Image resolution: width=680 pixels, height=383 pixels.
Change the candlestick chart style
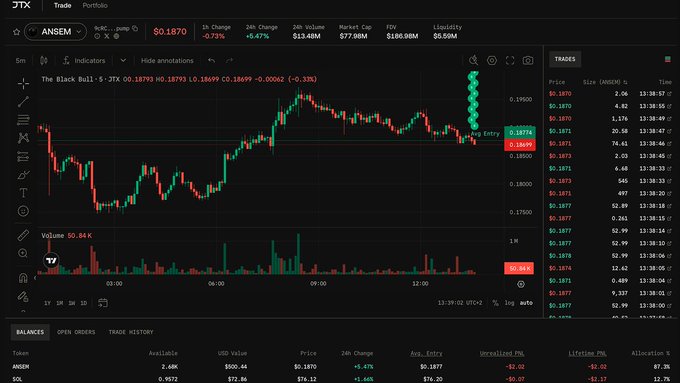44,61
